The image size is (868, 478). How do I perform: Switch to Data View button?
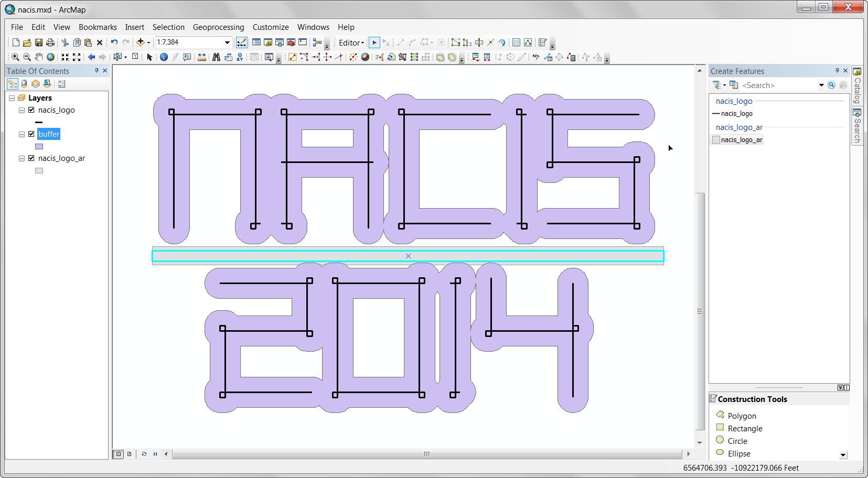119,454
